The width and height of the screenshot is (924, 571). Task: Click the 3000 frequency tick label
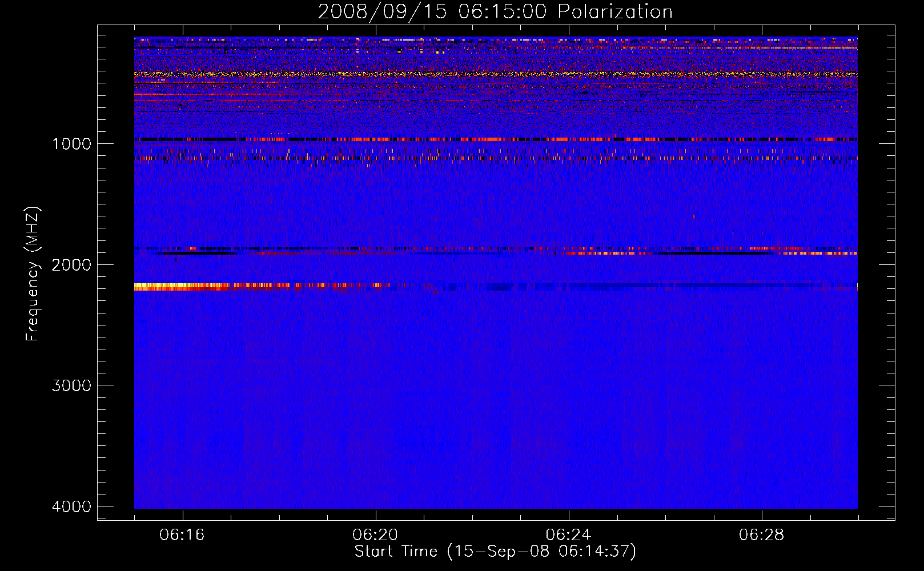(x=71, y=385)
